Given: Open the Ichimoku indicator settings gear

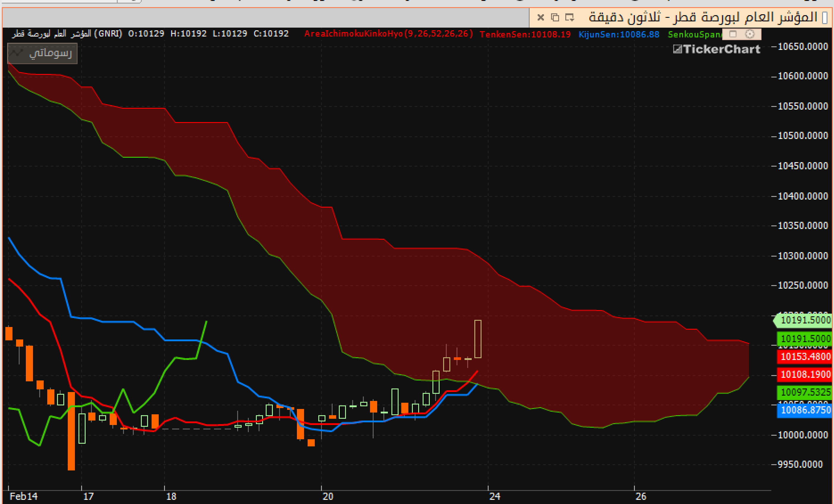Looking at the screenshot, I should click(750, 34).
